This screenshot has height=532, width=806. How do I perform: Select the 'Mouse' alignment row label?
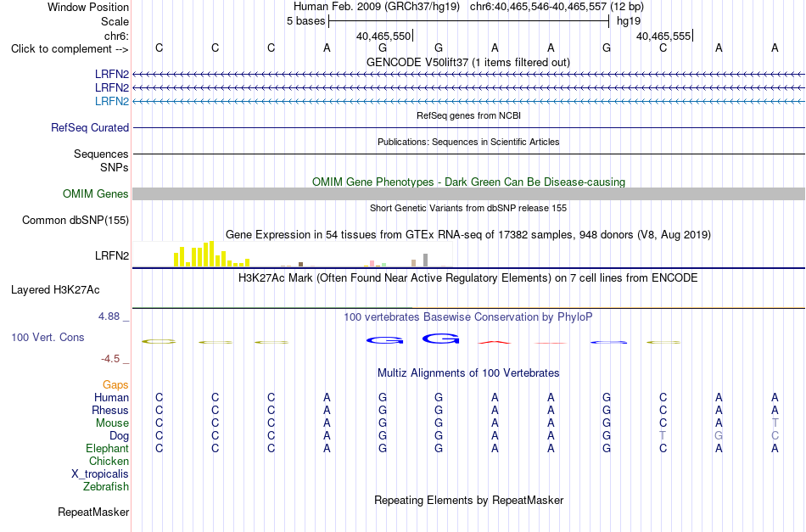(112, 423)
